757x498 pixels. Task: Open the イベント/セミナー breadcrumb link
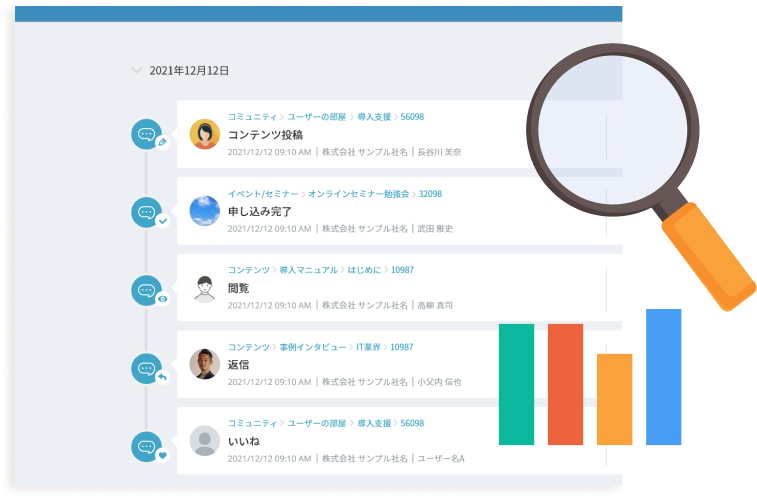click(263, 194)
